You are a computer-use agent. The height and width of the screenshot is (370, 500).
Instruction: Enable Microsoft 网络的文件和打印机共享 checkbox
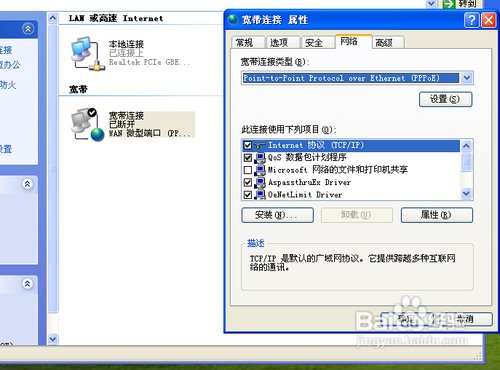247,170
